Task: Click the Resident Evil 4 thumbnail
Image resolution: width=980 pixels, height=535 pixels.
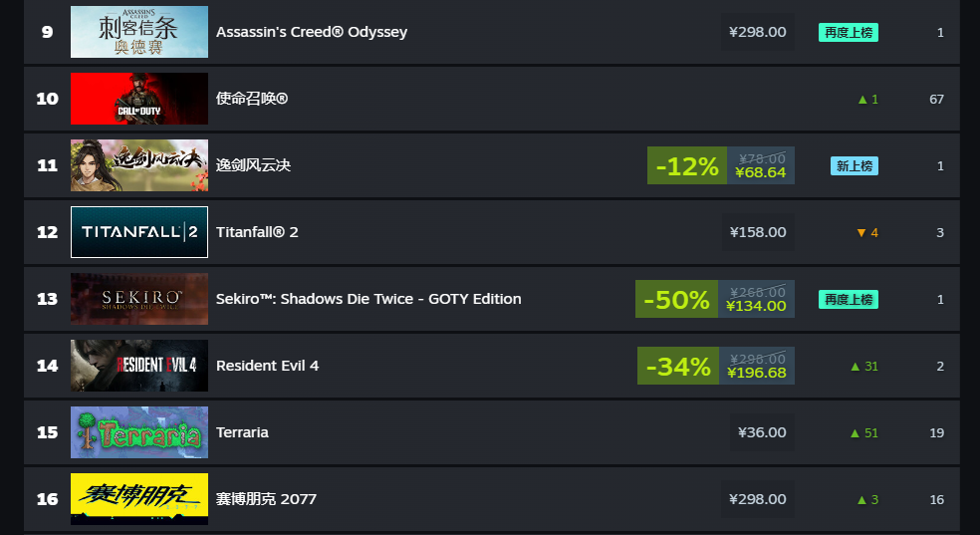Action: (x=139, y=366)
